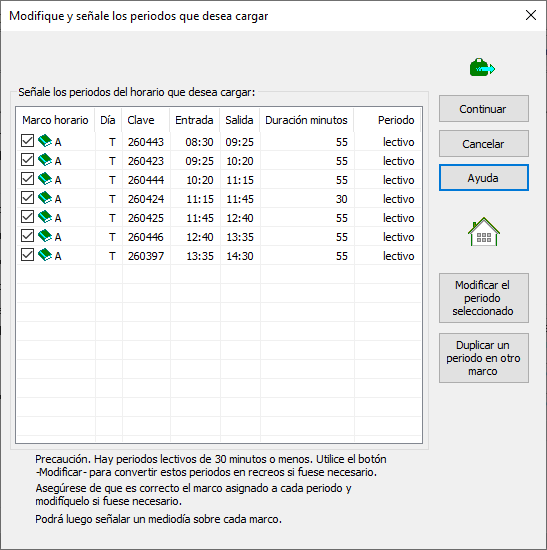Click the green house building icon
Viewport: 547px width, 550px height.
[x=483, y=232]
